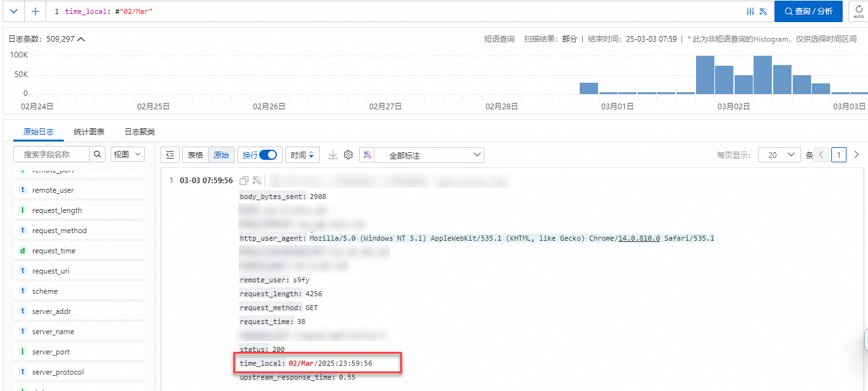Click body_bytes_sent value 2908
The height and width of the screenshot is (391, 868).
coord(318,196)
